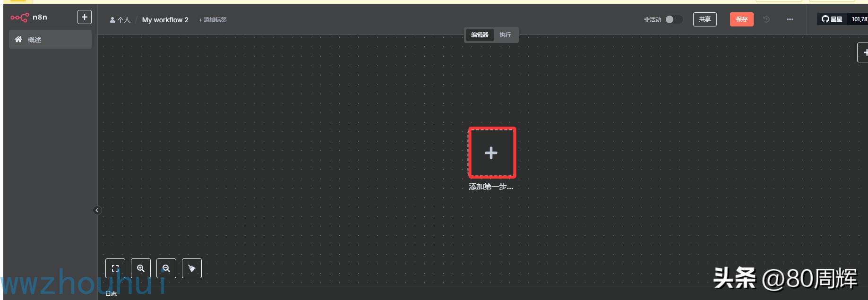
Task: Open the 个人 project breadcrumb
Action: [x=120, y=20]
